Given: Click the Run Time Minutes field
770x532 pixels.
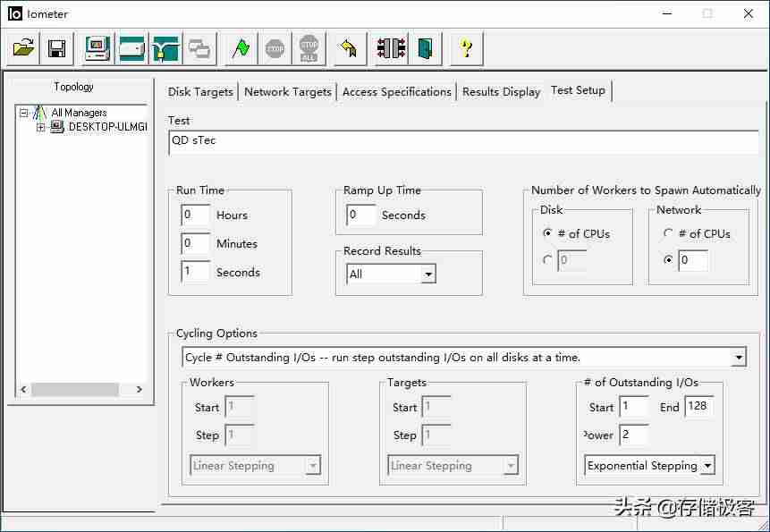Looking at the screenshot, I should coord(196,243).
